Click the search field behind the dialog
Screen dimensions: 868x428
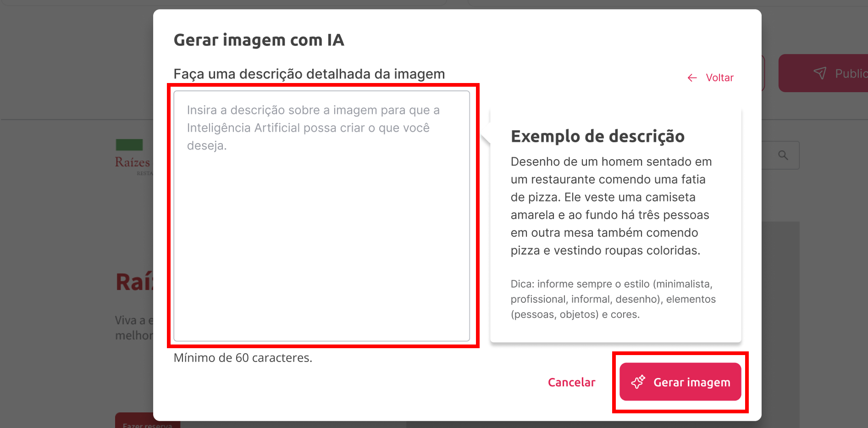coord(780,155)
